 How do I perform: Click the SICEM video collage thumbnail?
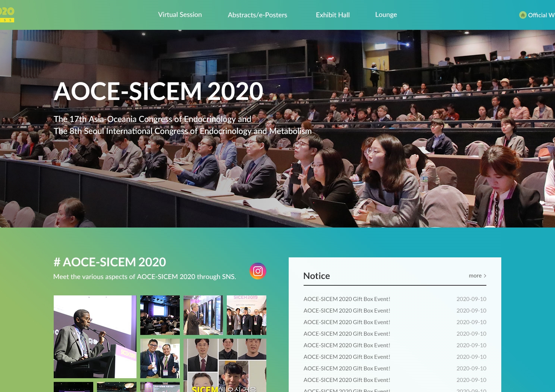225,365
